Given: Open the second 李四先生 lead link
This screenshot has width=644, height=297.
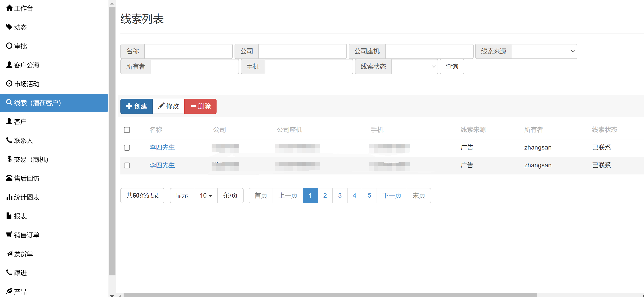Looking at the screenshot, I should [x=162, y=165].
